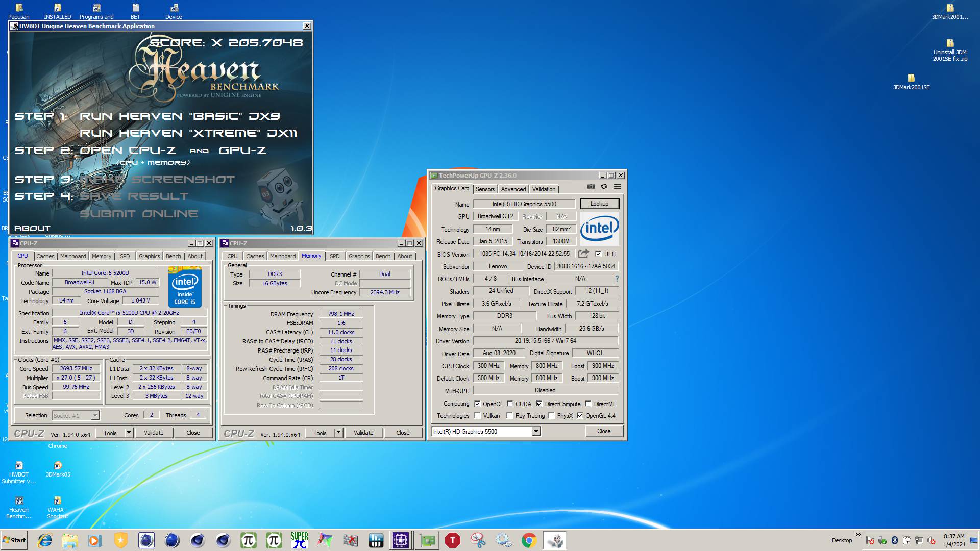Open the 3DMark05 desktop shortcut
The image size is (980, 551).
coord(58,469)
